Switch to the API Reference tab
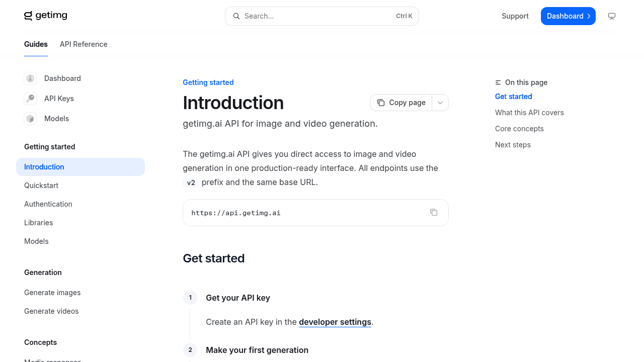Screen dimensions: 644x362 [84, 44]
